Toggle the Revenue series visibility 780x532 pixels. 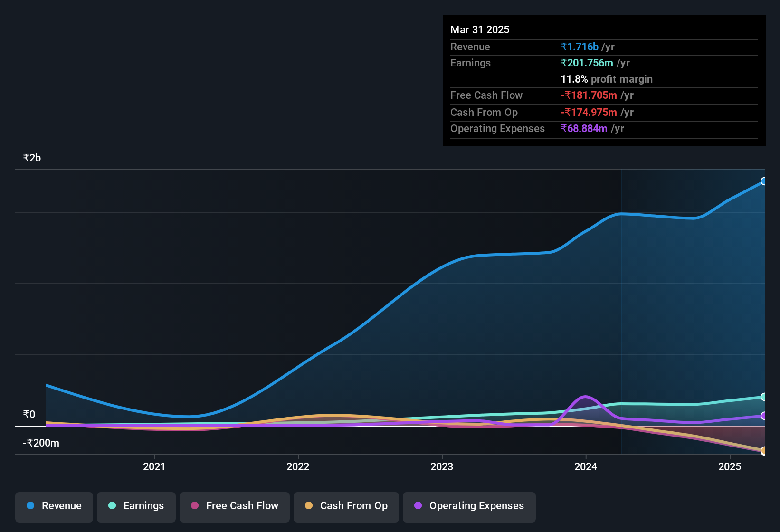[x=54, y=506]
